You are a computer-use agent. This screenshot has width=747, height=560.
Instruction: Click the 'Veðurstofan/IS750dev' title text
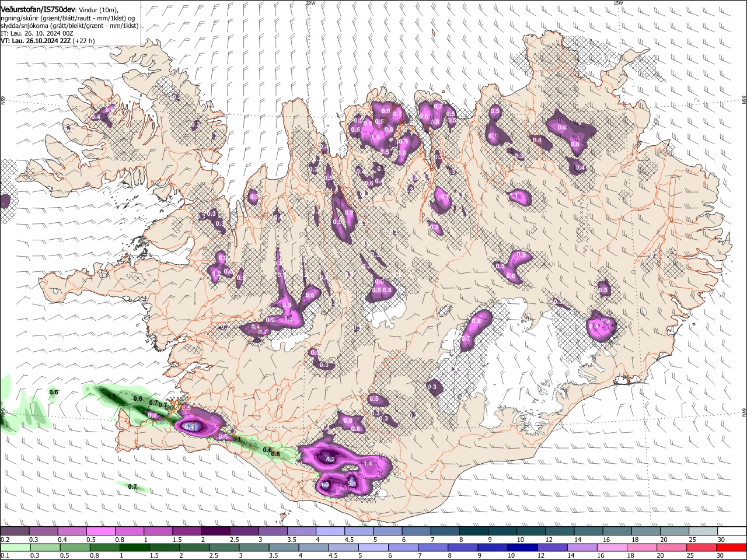(x=38, y=10)
